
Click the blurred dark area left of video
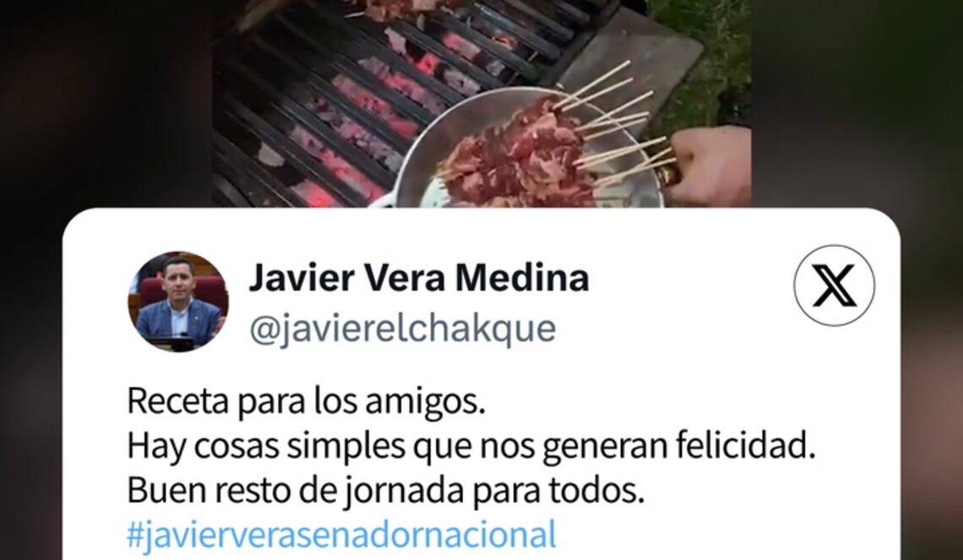pos(106,103)
